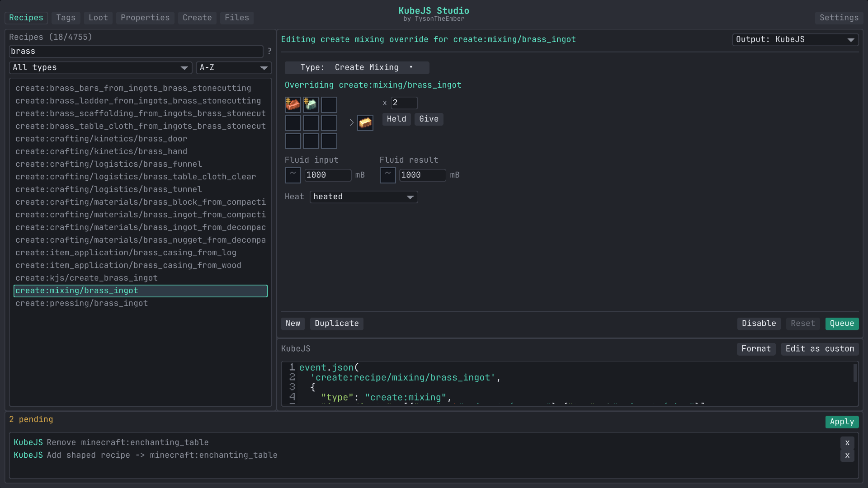Screen dimensions: 868x488
Task: Click the output count field
Action: 404,103
